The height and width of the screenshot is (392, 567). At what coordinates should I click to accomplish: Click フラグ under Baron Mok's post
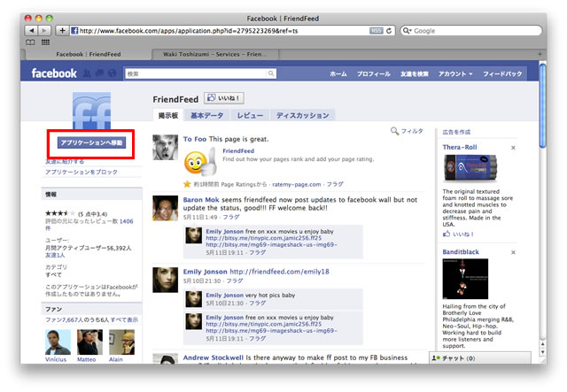[231, 217]
